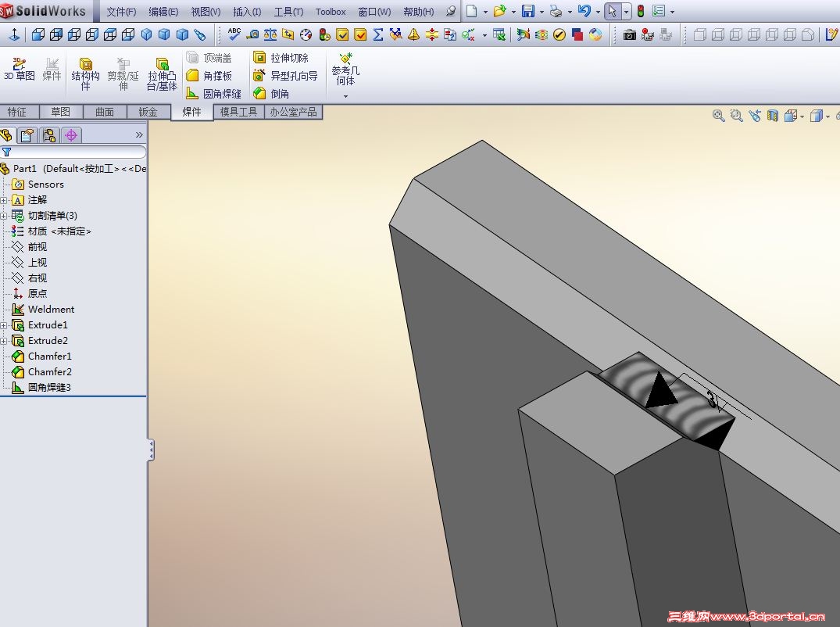This screenshot has width=840, height=627.
Task: Switch to the 模具工具 tab
Action: click(x=239, y=112)
